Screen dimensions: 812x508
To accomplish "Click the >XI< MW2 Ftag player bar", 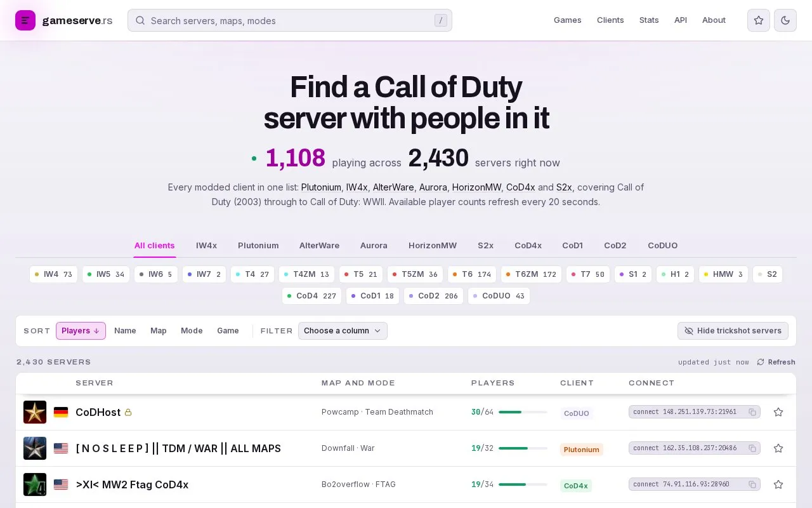I will click(x=523, y=485).
